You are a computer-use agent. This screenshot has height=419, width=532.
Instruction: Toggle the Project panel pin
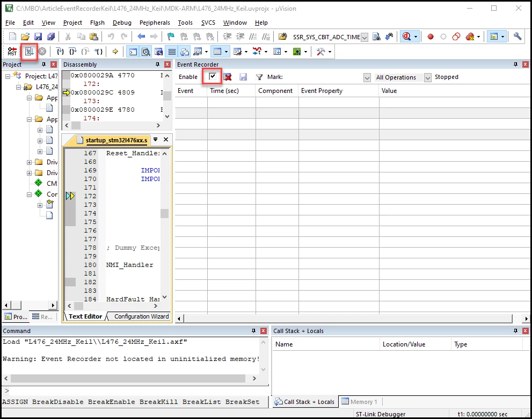[43, 64]
